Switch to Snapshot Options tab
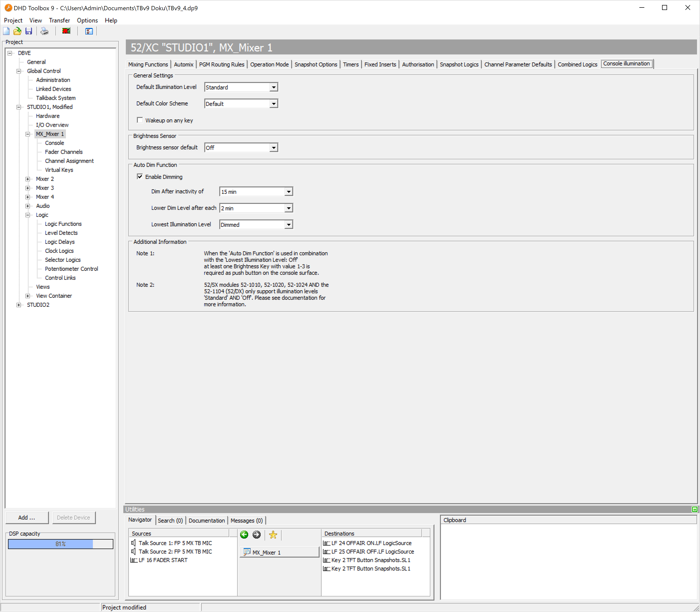This screenshot has width=700, height=612. click(x=316, y=64)
